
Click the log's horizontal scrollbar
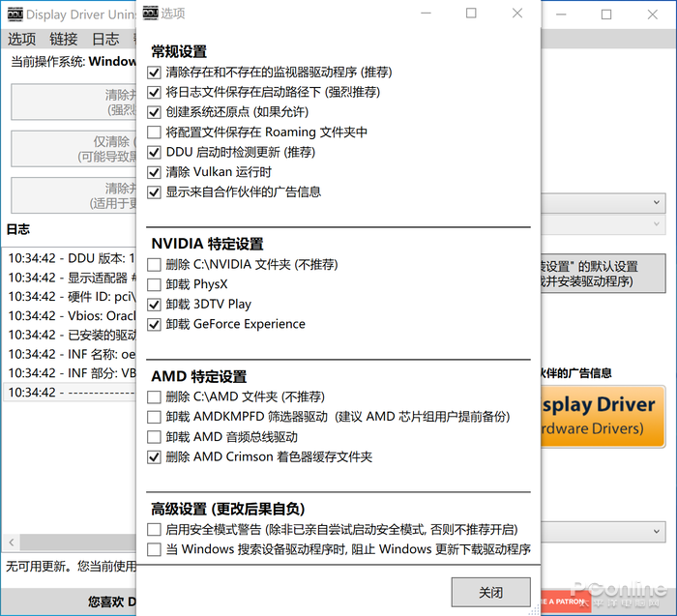pyautogui.click(x=68, y=541)
